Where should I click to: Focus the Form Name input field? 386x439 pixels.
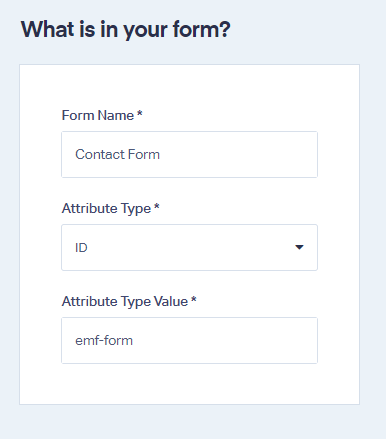coord(189,154)
